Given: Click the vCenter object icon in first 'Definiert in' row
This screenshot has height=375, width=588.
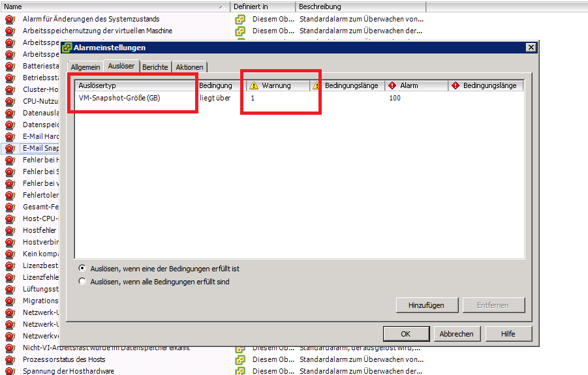Looking at the screenshot, I should [x=240, y=20].
